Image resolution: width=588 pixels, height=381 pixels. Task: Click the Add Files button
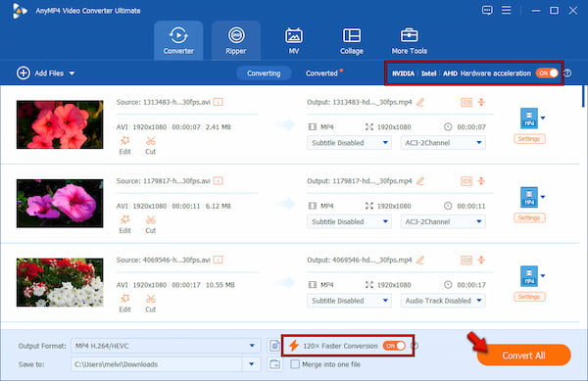click(x=40, y=73)
